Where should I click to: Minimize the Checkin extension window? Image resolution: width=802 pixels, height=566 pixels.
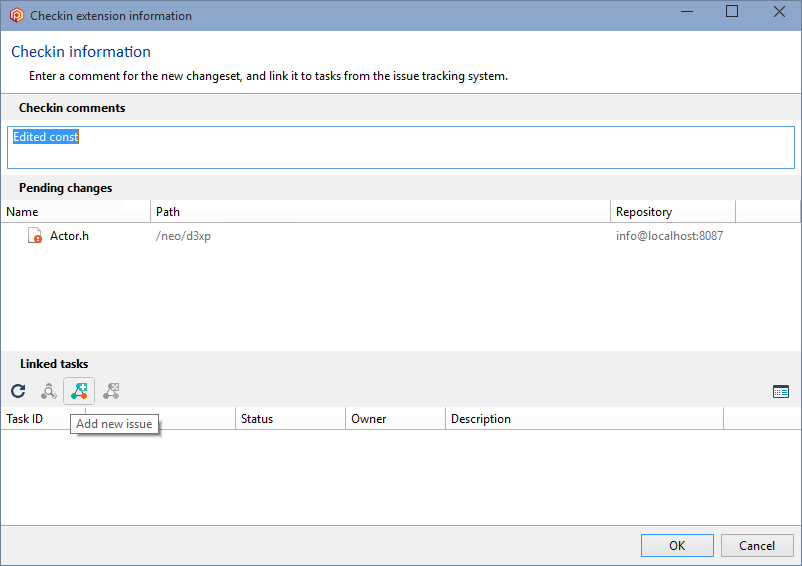tap(687, 11)
